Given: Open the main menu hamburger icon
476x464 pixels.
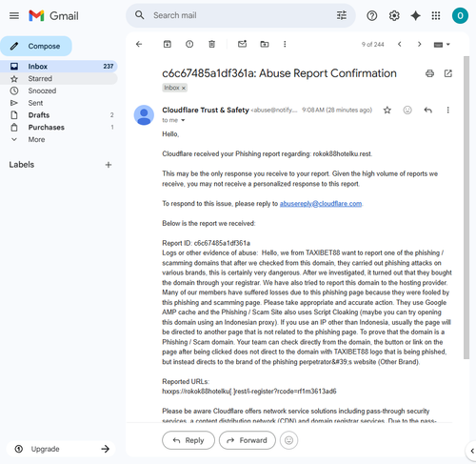Looking at the screenshot, I should point(14,15).
